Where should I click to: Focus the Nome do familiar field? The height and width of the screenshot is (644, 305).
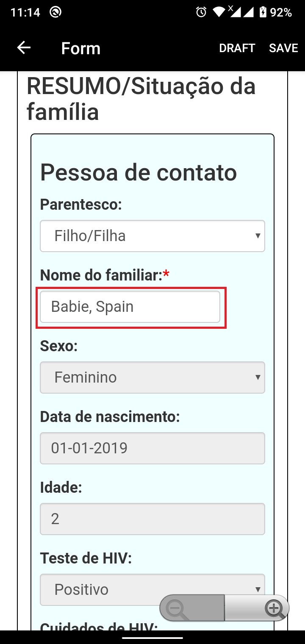point(130,306)
